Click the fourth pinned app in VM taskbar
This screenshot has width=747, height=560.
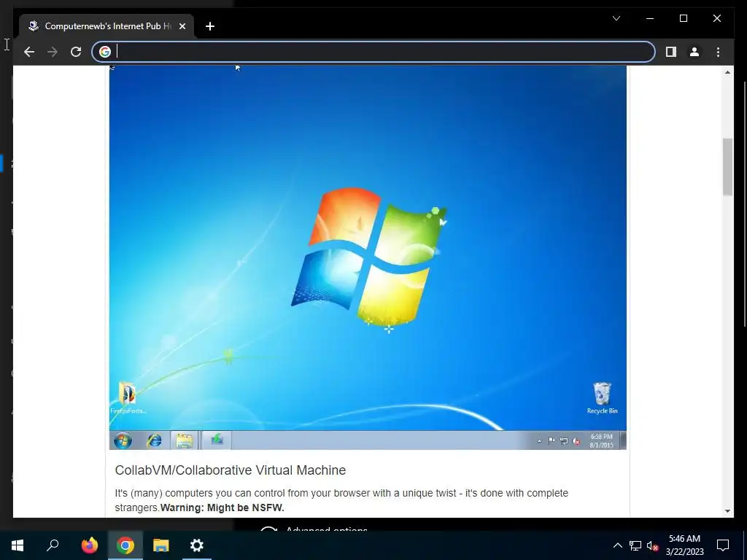pos(217,440)
